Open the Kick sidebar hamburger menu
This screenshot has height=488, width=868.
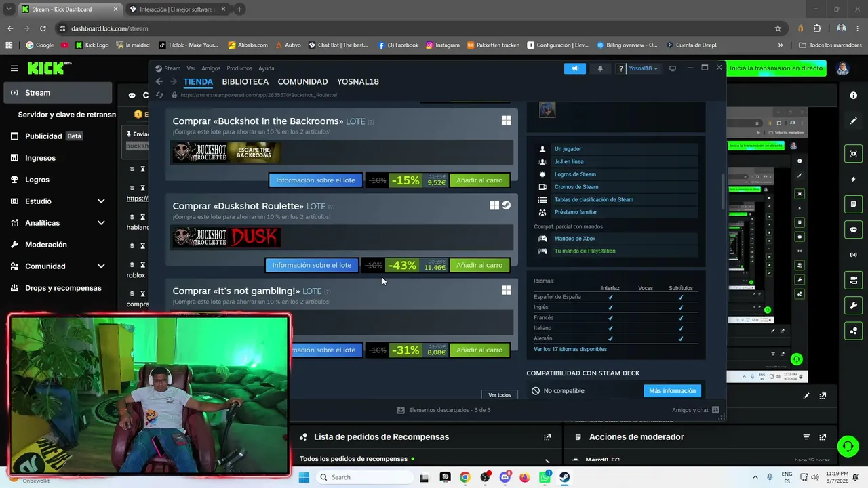tap(14, 68)
